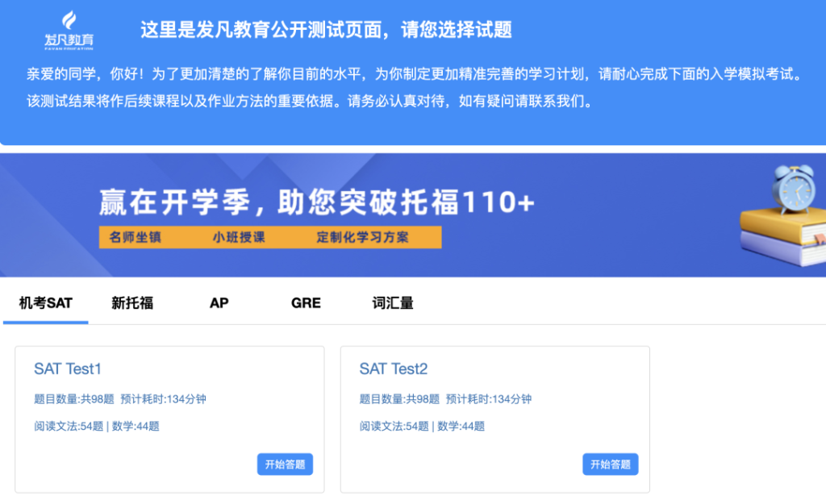Screen dimensions: 826x504
Task: Click the 赢在开学季 托福110+ banner headline
Action: click(x=317, y=202)
